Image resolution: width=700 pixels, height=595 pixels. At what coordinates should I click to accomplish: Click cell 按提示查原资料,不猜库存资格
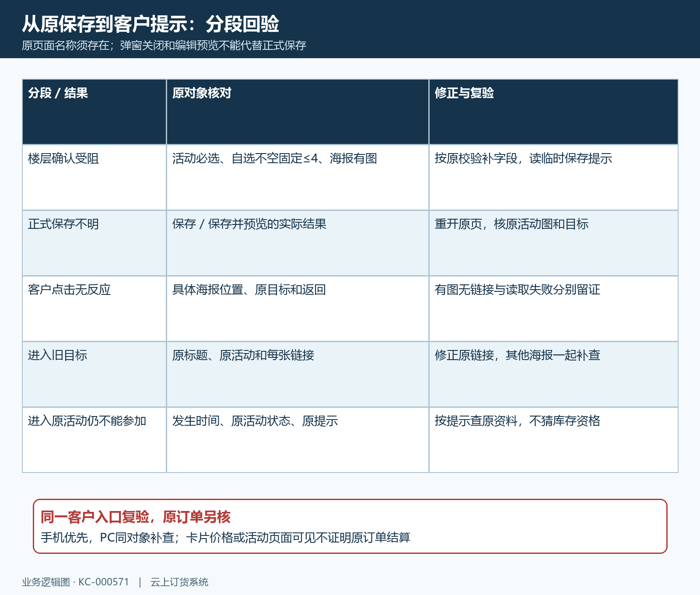click(553, 440)
